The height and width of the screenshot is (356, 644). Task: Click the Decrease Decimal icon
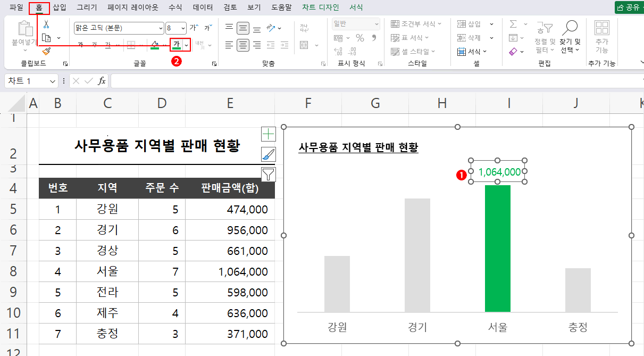(353, 52)
